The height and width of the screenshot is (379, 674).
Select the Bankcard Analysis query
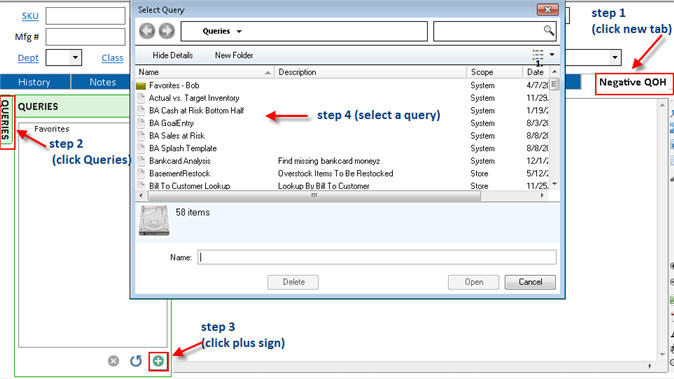(180, 161)
